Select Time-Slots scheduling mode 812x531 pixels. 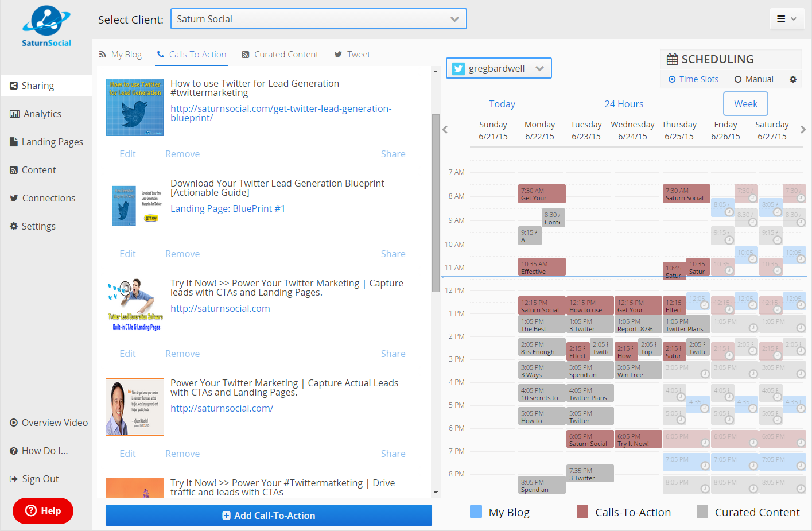[x=693, y=79]
